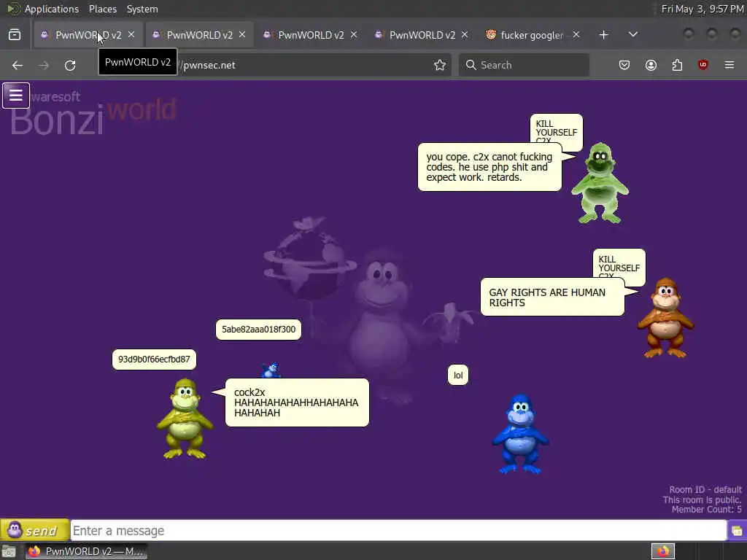Close the third PwnWORLD v2 tab
The image size is (747, 560).
point(354,35)
